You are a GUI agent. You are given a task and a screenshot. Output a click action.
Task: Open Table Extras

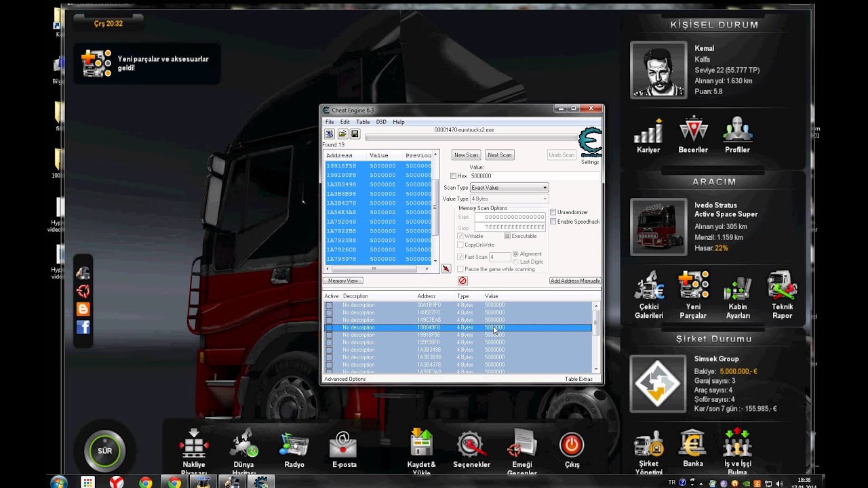tap(579, 379)
